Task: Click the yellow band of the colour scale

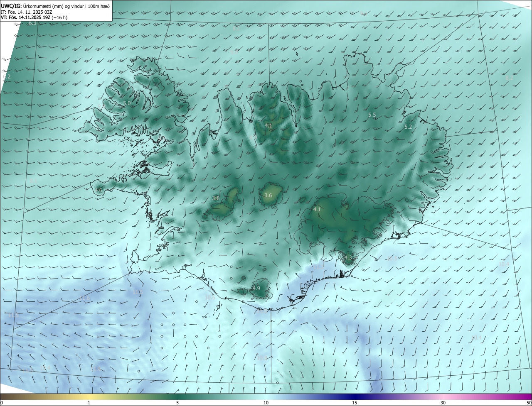Action: tap(89, 396)
